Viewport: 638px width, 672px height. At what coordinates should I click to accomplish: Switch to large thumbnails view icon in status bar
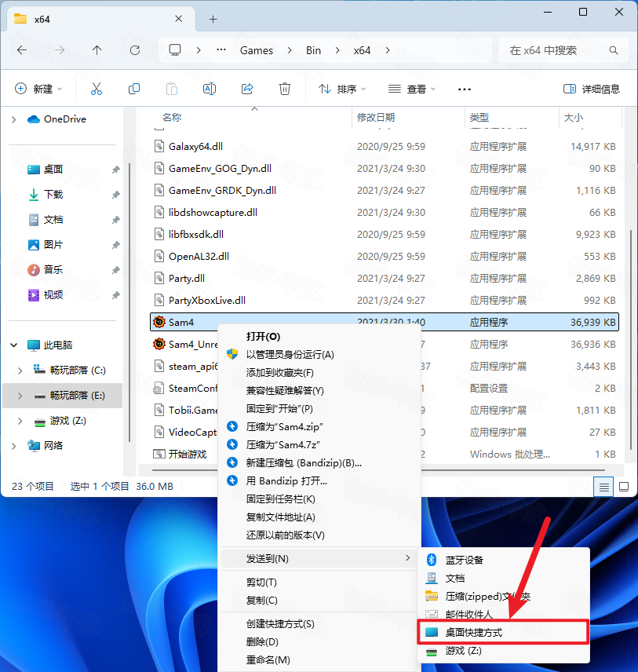click(x=624, y=487)
